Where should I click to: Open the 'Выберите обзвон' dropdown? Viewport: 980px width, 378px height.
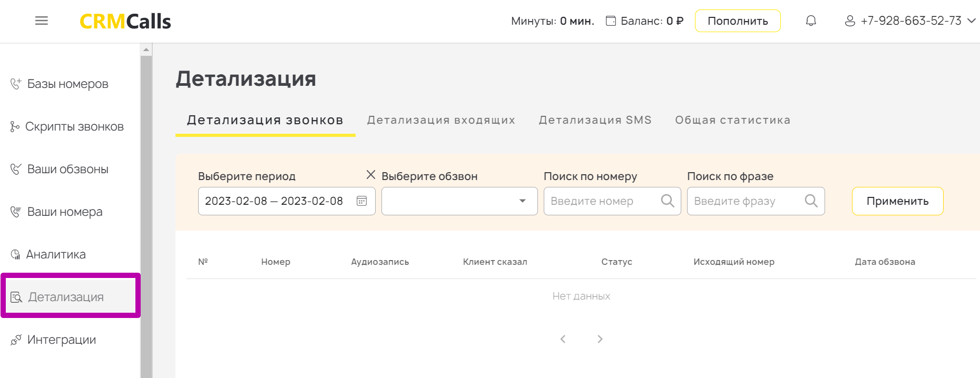pos(459,201)
